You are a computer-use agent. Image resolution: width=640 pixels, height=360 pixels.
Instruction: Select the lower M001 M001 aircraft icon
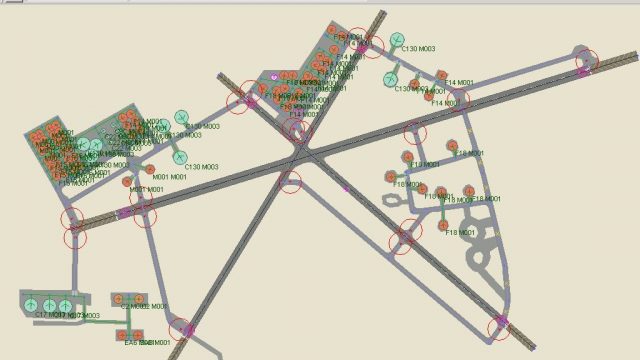click(127, 182)
